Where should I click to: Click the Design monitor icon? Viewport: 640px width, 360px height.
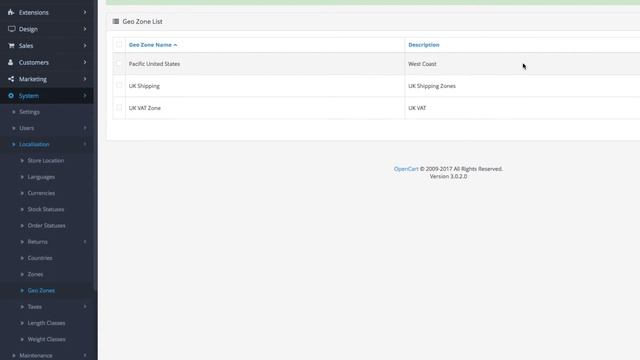[11, 29]
